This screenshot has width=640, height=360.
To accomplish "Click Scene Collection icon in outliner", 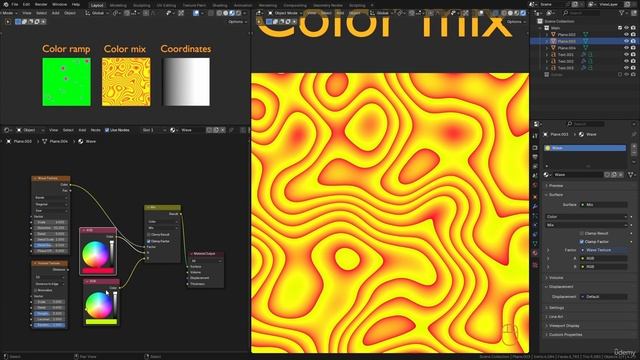I will (540, 21).
